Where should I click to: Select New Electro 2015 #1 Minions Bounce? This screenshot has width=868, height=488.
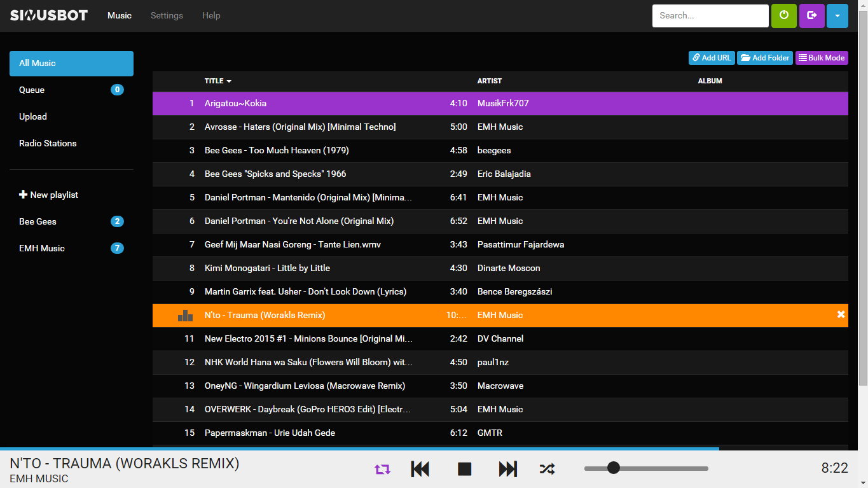(500, 338)
